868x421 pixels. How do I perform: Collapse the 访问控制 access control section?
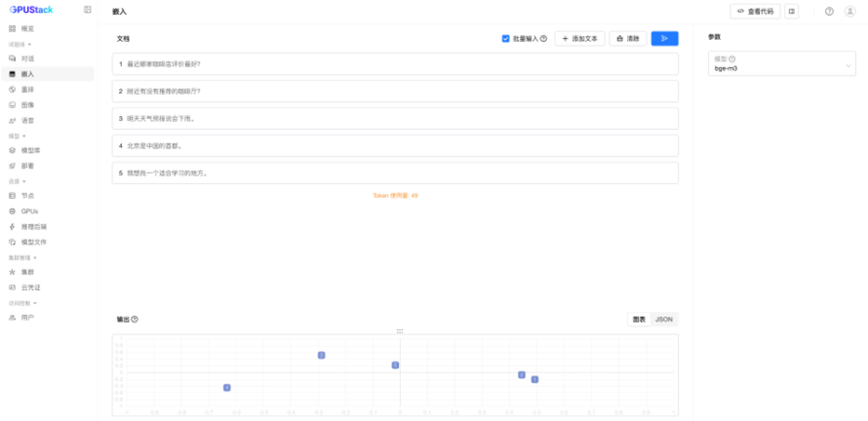22,303
